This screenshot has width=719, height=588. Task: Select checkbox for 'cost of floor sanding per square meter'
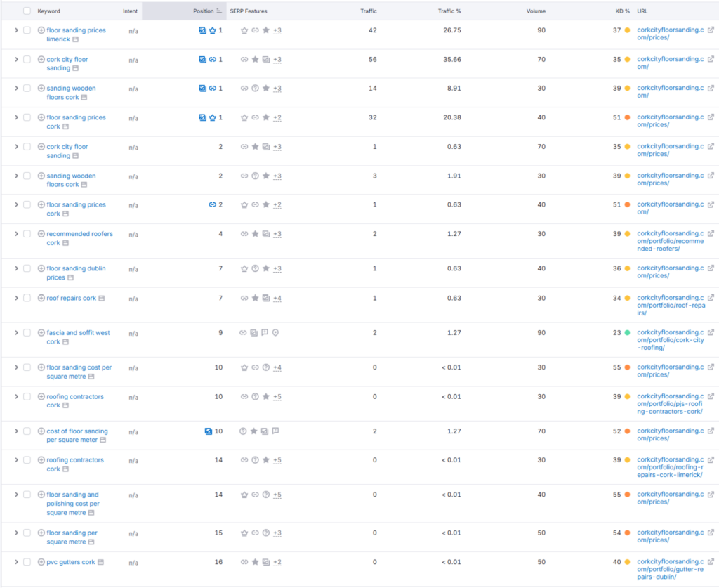click(27, 431)
